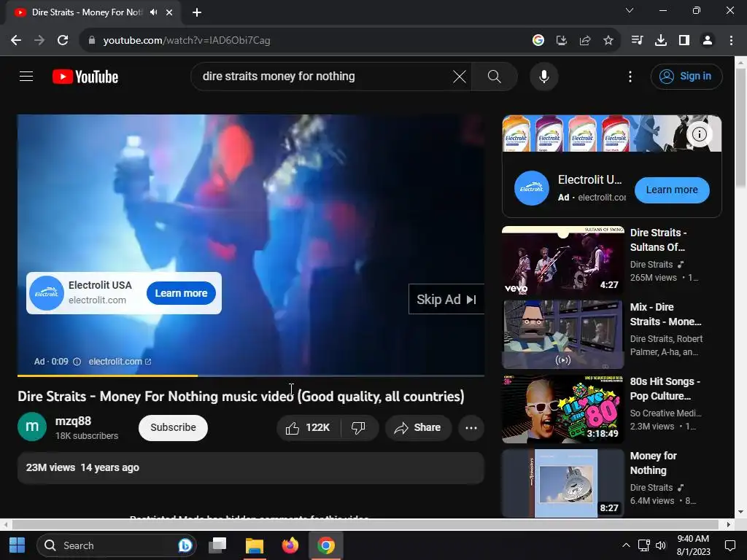Open the Chrome downloads icon
The image size is (747, 560).
pos(661,41)
